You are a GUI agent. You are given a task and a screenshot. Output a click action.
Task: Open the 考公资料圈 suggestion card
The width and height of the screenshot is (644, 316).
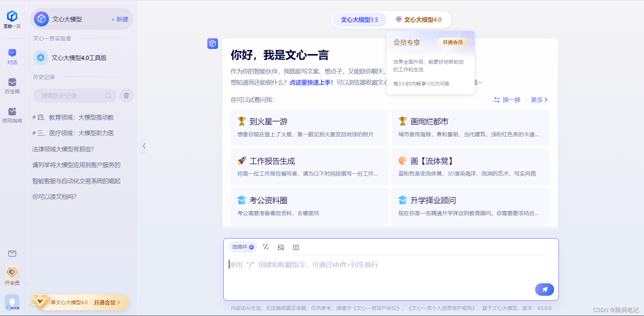[309, 206]
